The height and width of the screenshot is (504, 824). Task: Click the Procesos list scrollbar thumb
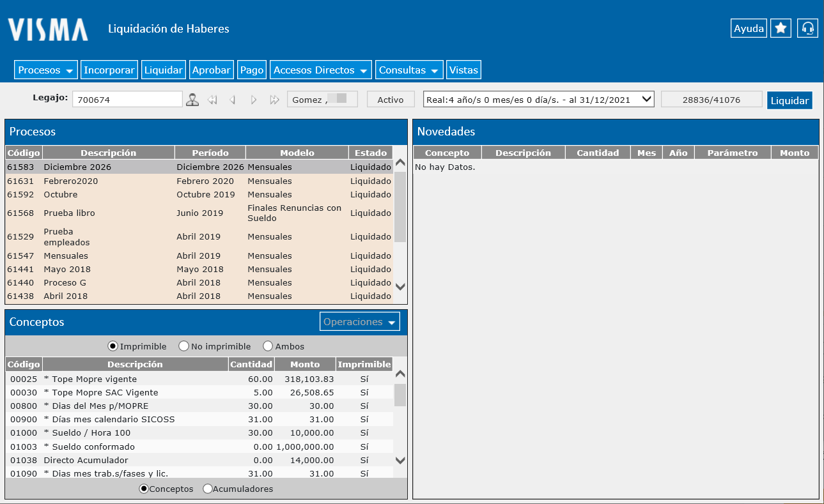[400, 206]
